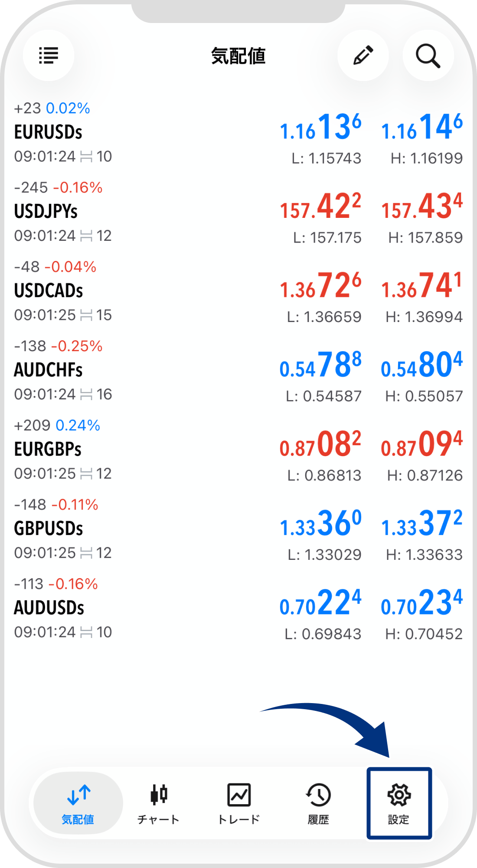The height and width of the screenshot is (868, 477).
Task: Switch to the 履歴 tab label
Action: [318, 819]
